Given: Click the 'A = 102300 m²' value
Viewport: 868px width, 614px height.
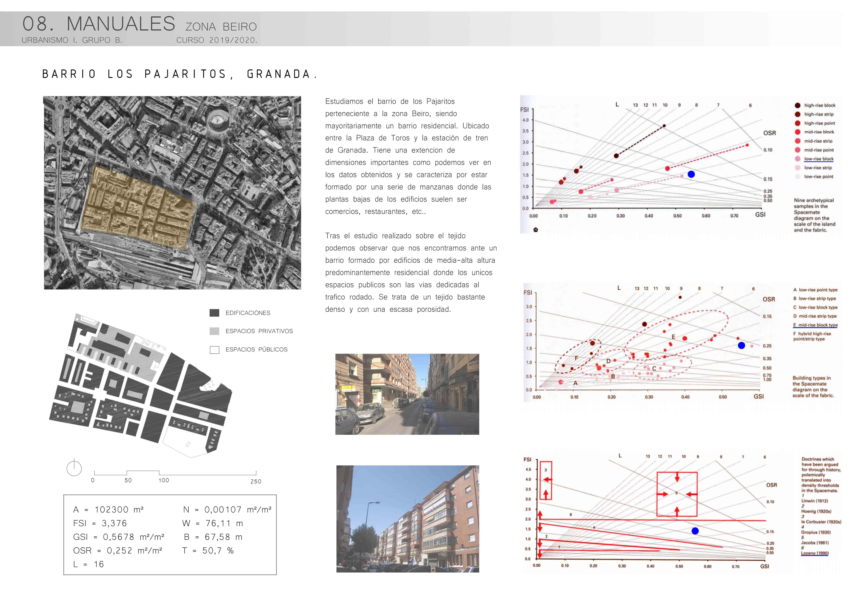Looking at the screenshot, I should tap(108, 510).
